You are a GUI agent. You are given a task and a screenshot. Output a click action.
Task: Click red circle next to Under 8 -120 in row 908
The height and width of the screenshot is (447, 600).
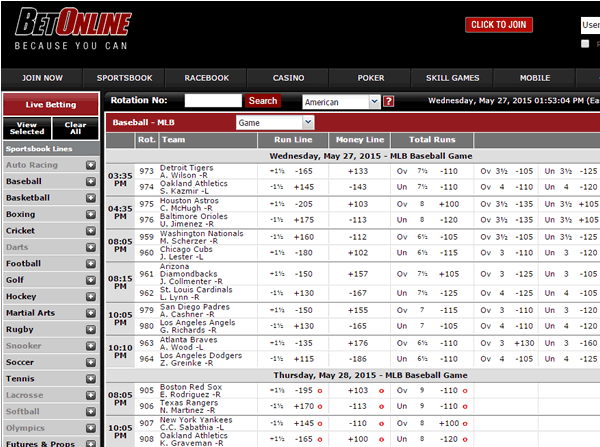coord(465,440)
